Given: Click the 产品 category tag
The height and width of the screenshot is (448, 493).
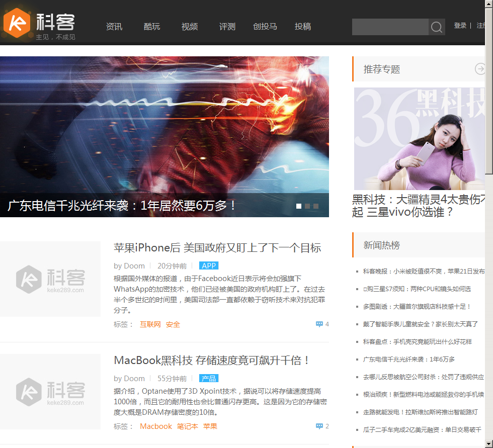Looking at the screenshot, I should [209, 378].
